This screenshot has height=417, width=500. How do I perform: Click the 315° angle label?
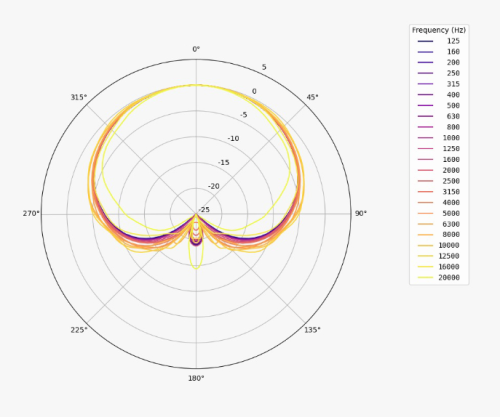pos(79,97)
